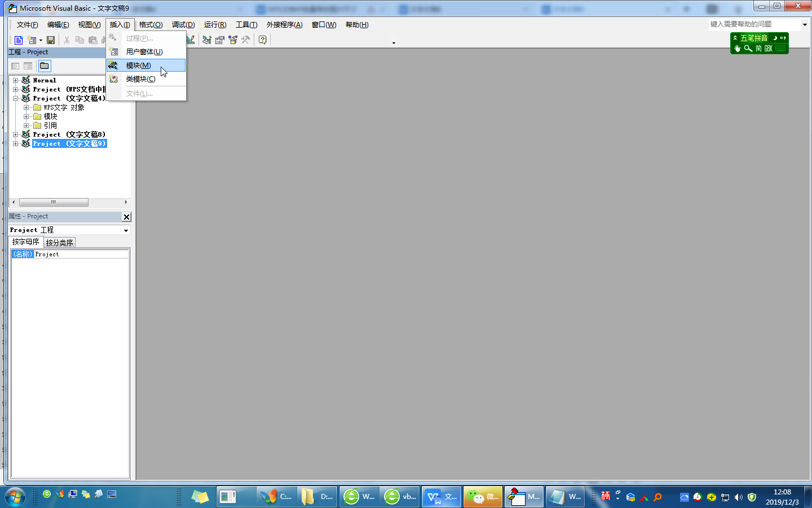812x508 pixels.
Task: Click the help question input box
Action: pos(754,24)
